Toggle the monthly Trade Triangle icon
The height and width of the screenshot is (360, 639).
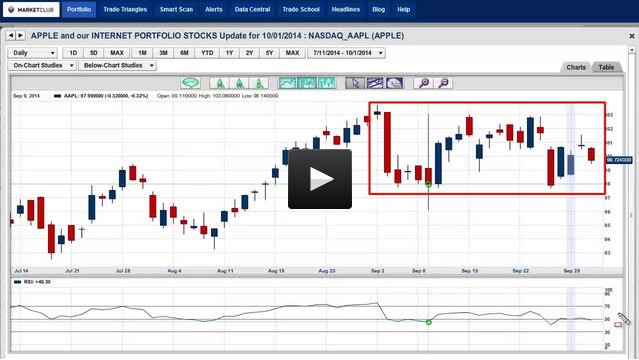coord(220,83)
